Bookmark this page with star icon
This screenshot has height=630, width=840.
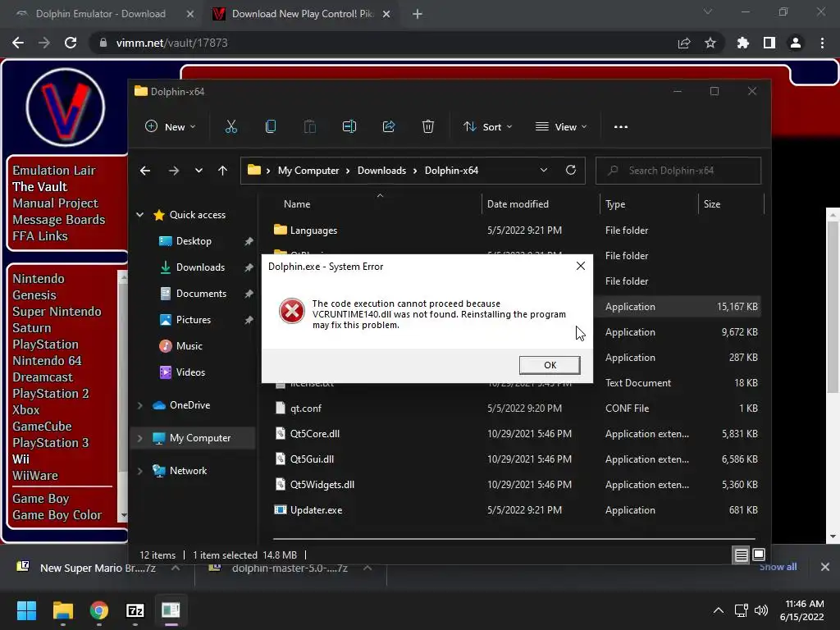click(x=710, y=43)
